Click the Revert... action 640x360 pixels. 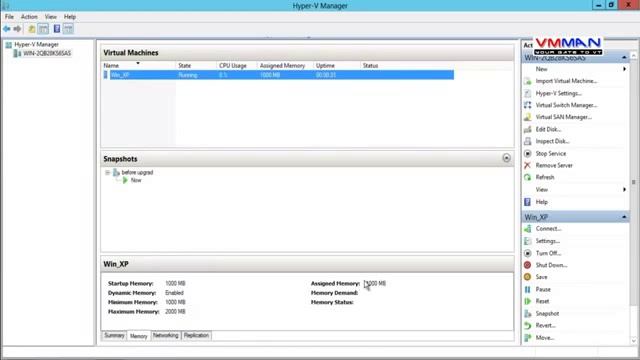pos(545,326)
